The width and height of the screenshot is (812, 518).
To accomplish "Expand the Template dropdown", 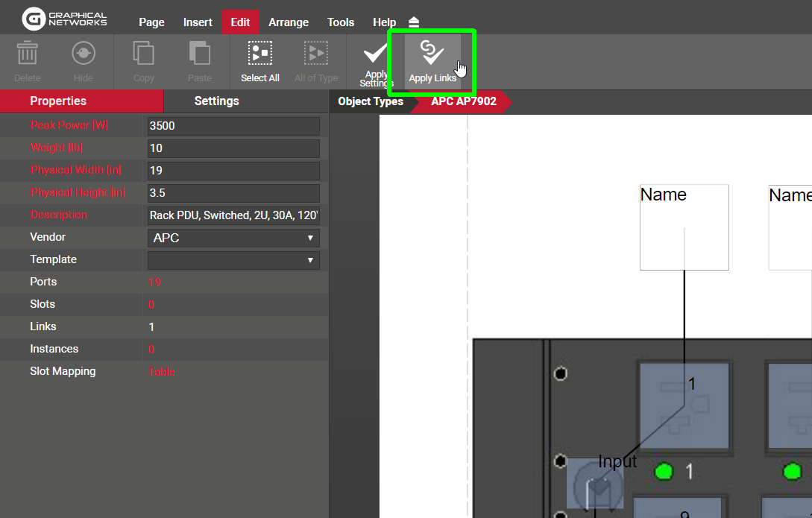I will 233,260.
